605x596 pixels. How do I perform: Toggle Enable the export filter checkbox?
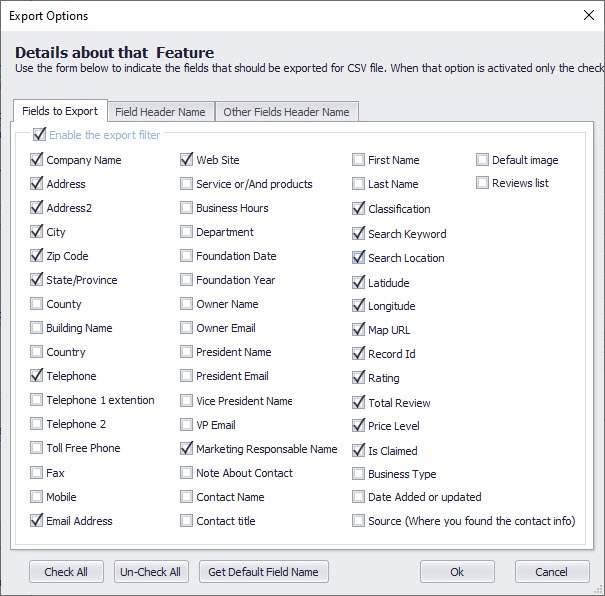[39, 135]
